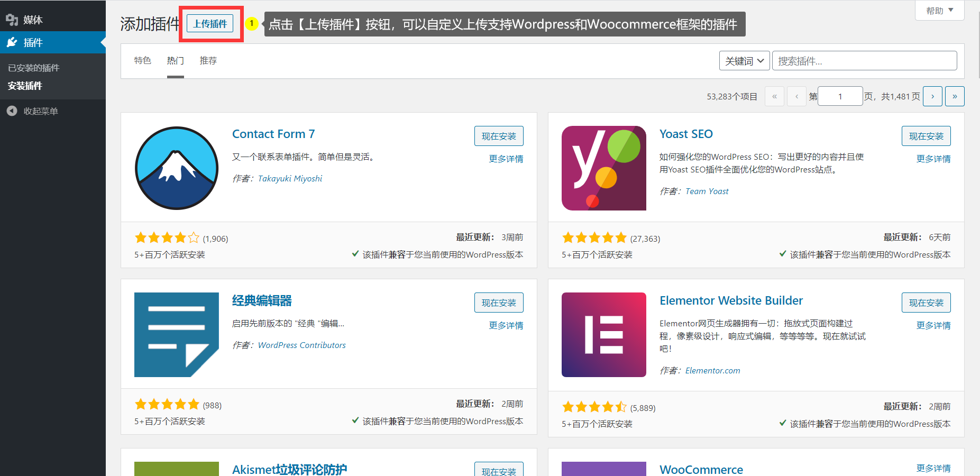
Task: Click the search plugins input field
Action: [x=864, y=61]
